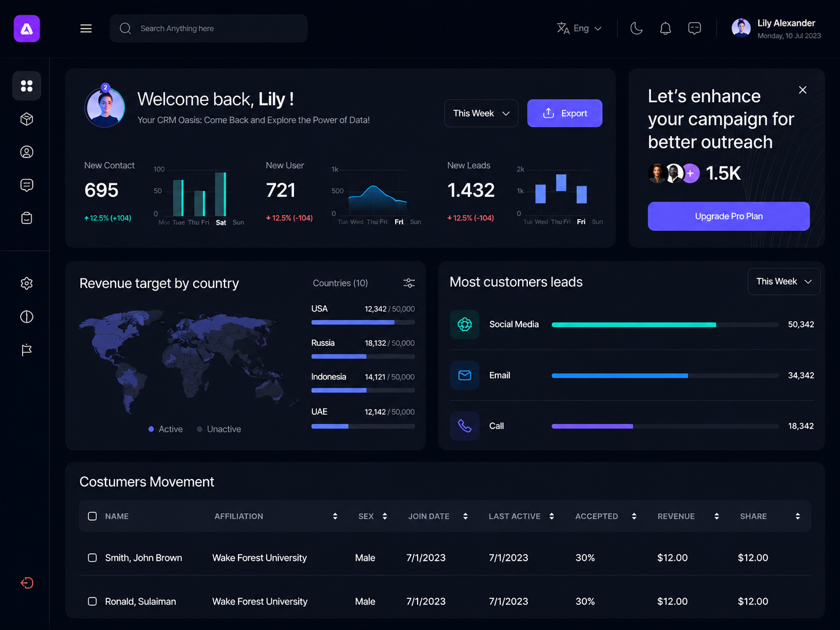Click the Social Media leads bar
The width and height of the screenshot is (840, 630).
pos(665,325)
